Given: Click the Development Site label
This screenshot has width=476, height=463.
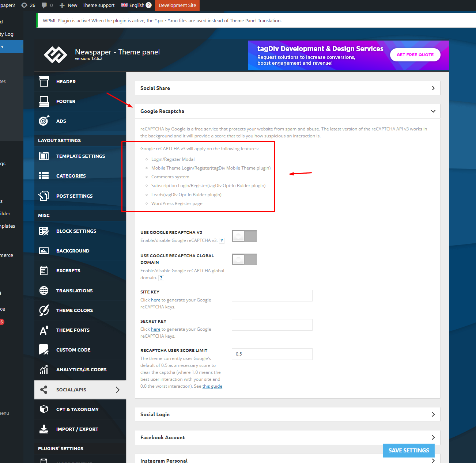Looking at the screenshot, I should click(177, 5).
